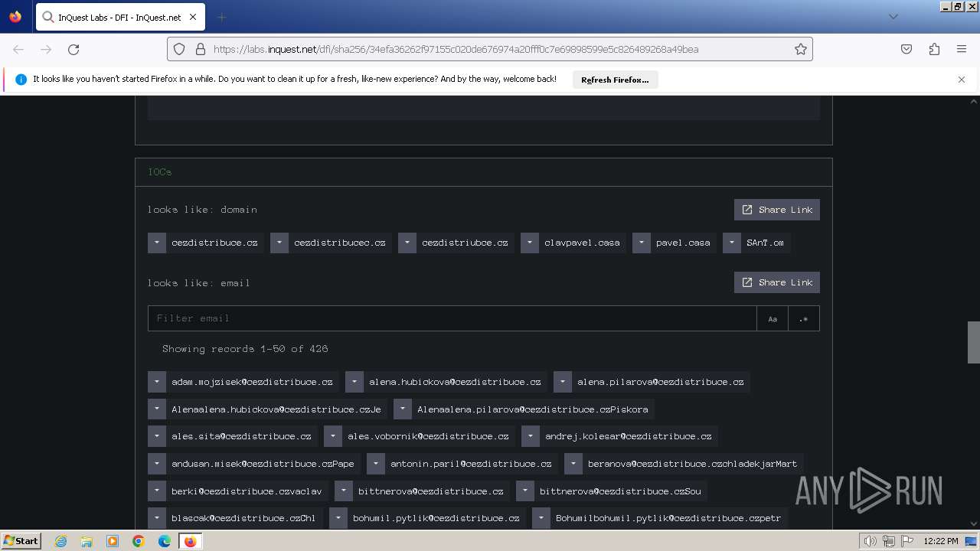
Task: Open dropdown for ales.sita email
Action: [157, 436]
